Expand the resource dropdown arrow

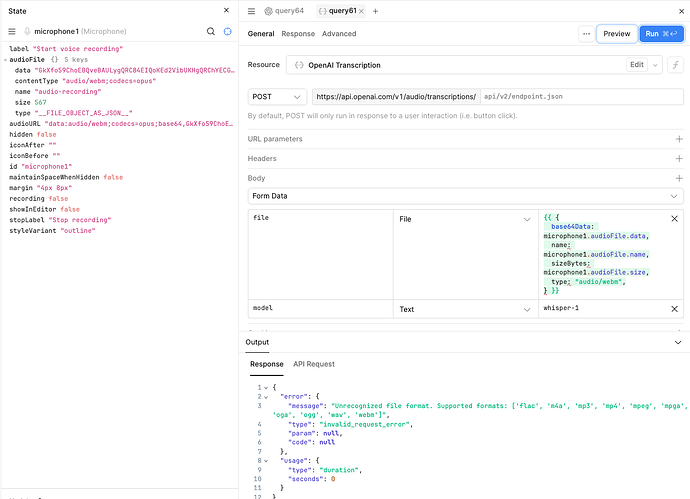pyautogui.click(x=655, y=65)
